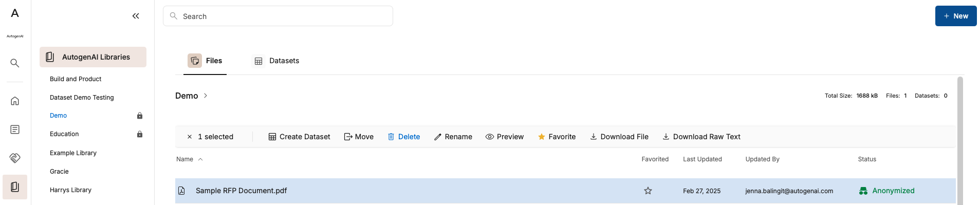Open AutogenAI Libraries header in sidebar
This screenshot has height=205, width=980.
click(x=93, y=57)
